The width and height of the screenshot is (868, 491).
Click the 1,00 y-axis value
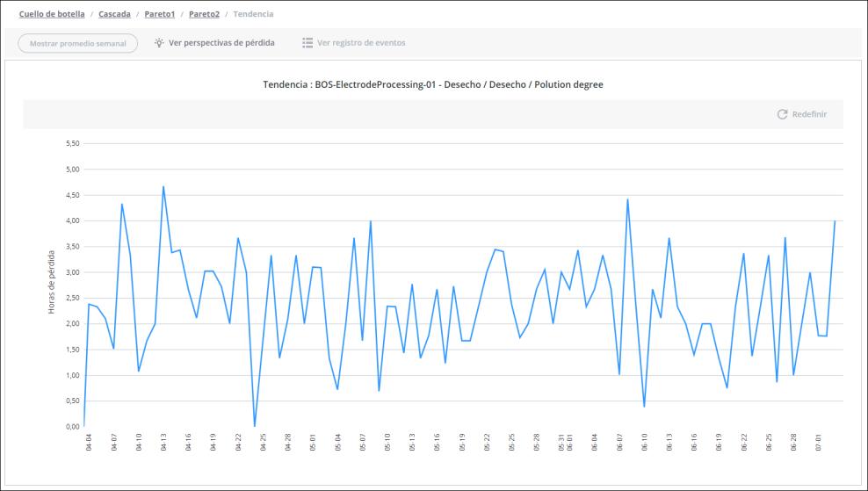73,375
